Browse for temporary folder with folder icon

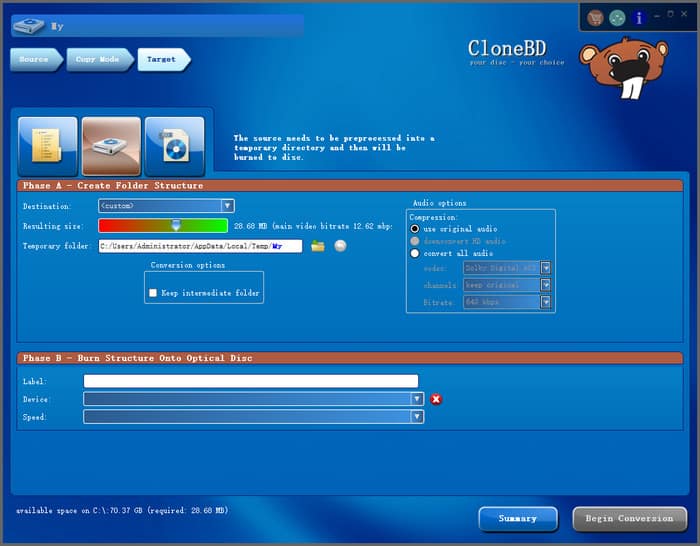click(318, 246)
